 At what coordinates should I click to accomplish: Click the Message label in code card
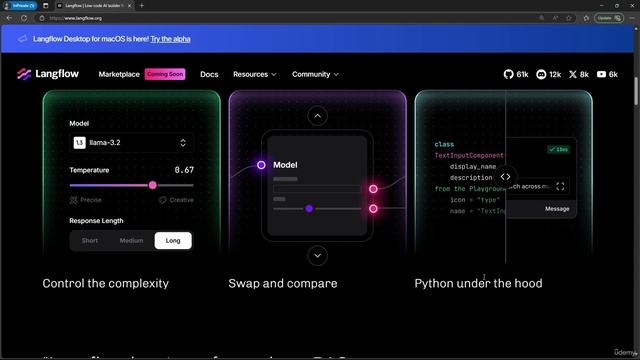pos(557,209)
